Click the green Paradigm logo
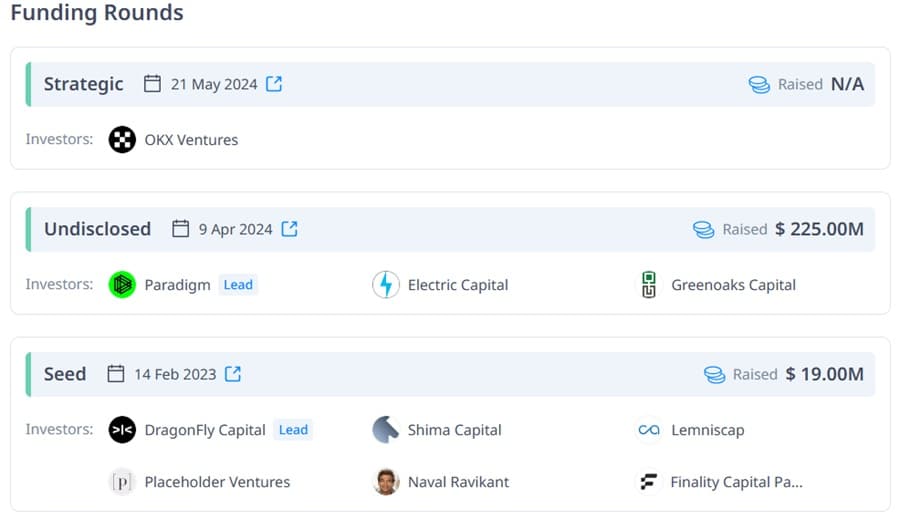Viewport: 900px width, 520px height. 122,285
